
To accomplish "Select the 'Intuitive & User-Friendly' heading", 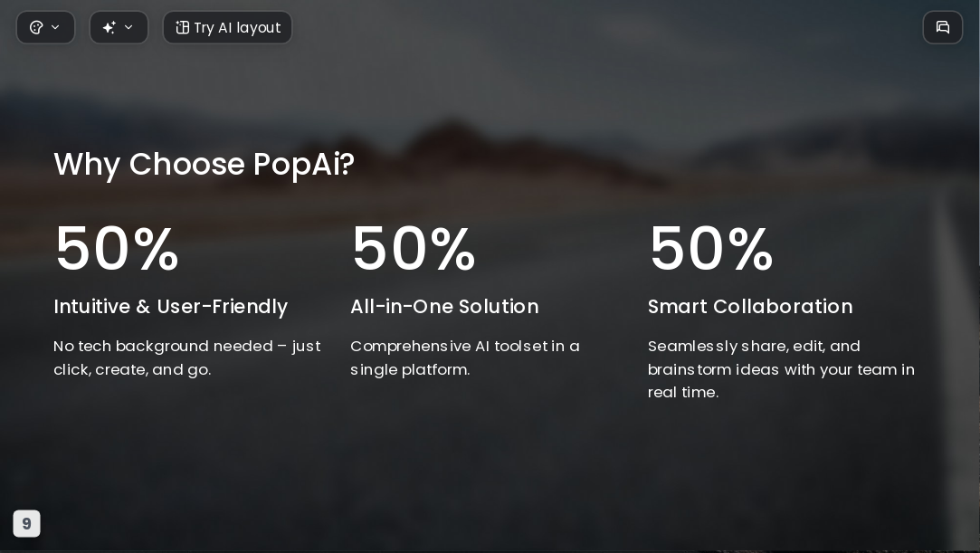I will click(x=171, y=307).
